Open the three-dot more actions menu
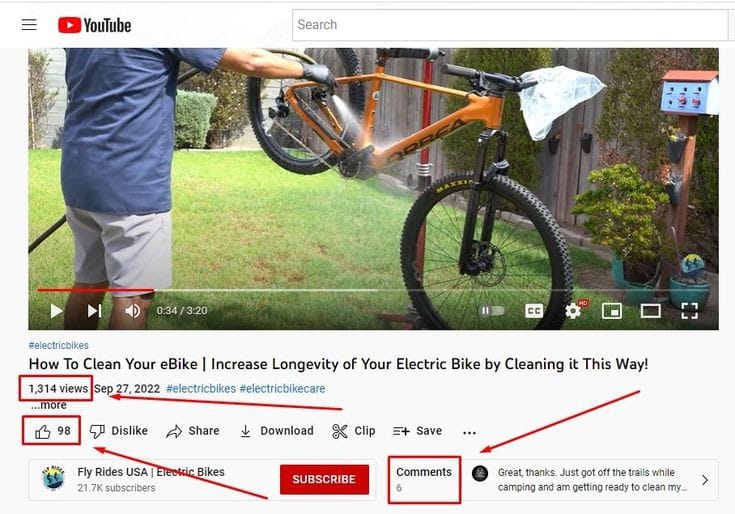The height and width of the screenshot is (514, 735). click(x=469, y=432)
